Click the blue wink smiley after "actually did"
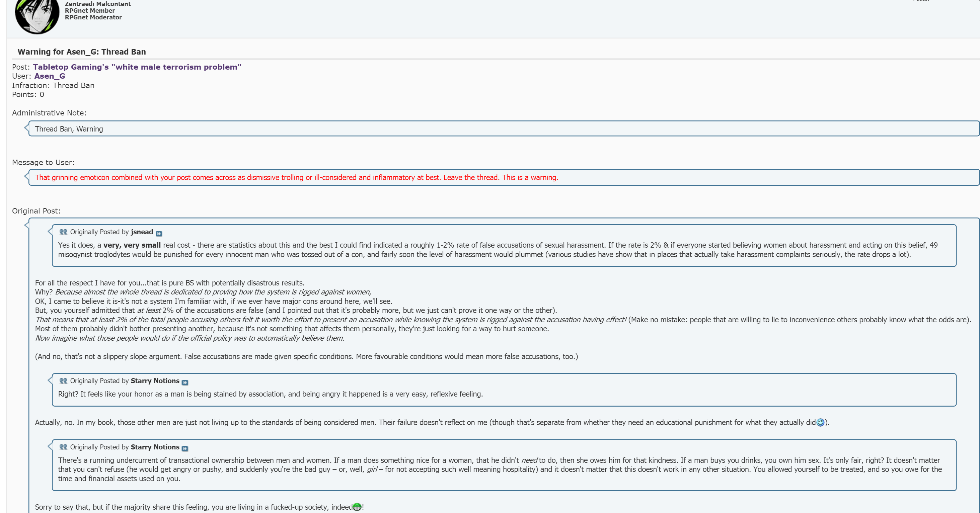 click(820, 423)
